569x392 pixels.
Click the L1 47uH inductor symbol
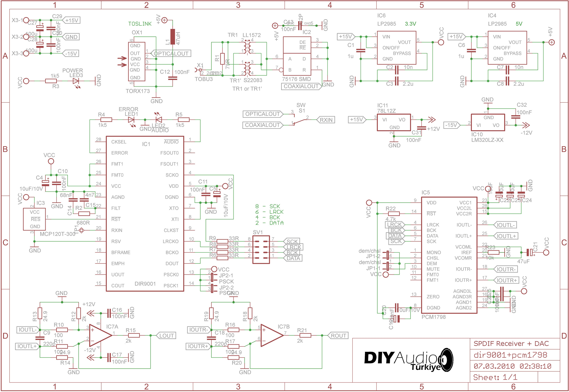(x=173, y=37)
